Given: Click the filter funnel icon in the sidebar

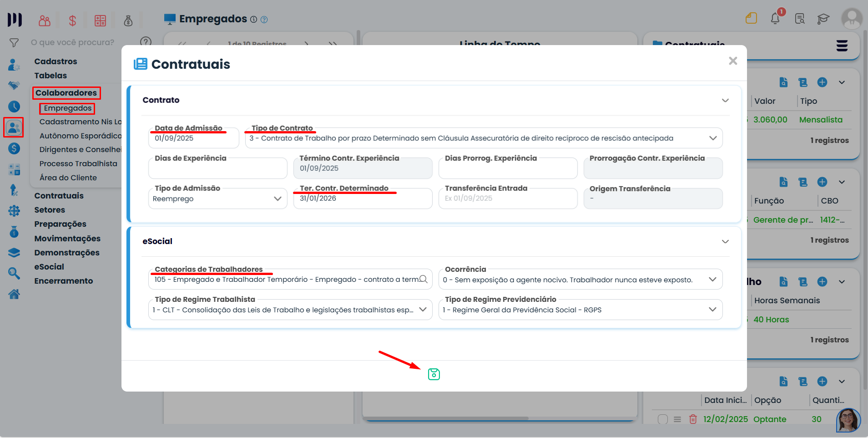Looking at the screenshot, I should pos(14,43).
